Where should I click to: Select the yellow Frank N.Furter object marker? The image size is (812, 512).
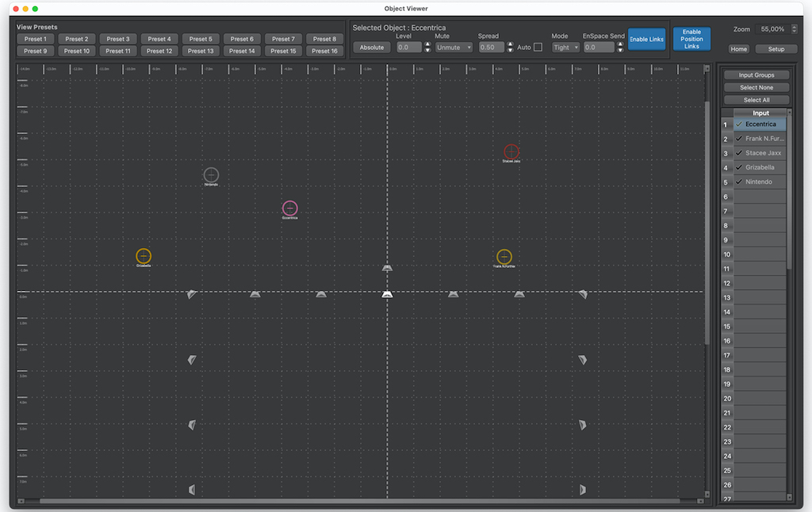(x=504, y=257)
